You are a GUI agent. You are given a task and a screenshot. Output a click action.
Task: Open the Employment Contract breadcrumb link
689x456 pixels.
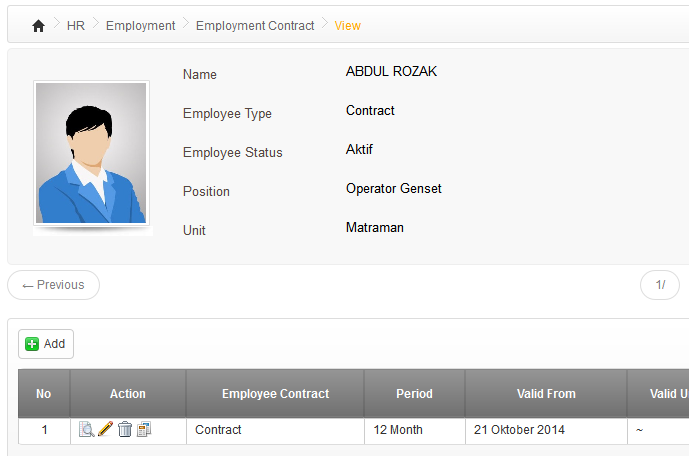(x=255, y=26)
